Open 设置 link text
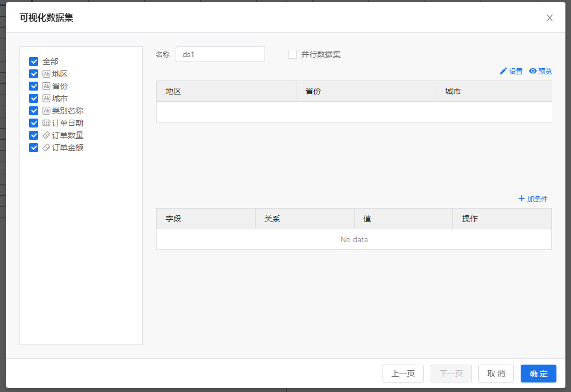571x392 pixels. pos(516,72)
